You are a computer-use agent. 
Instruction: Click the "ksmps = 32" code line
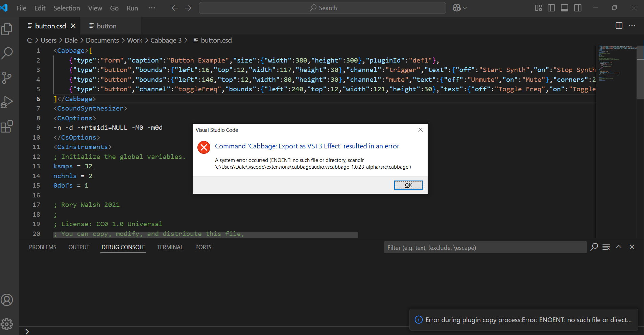tap(73, 166)
